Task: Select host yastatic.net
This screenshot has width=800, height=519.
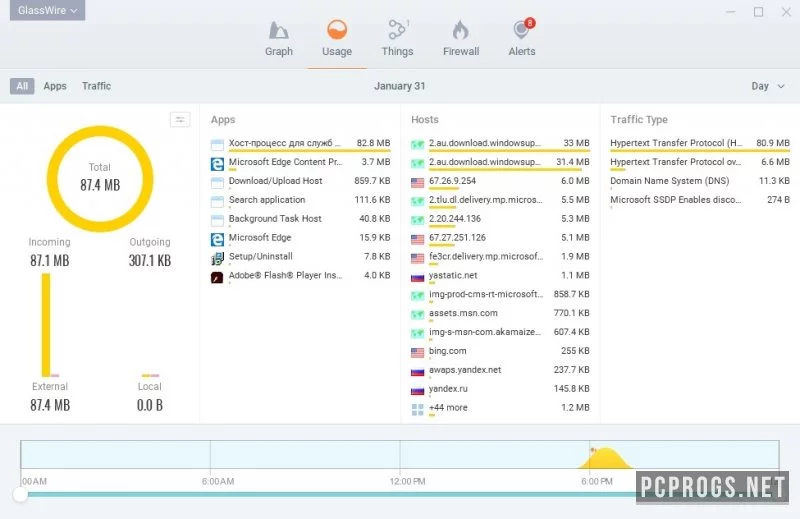Action: [500, 276]
